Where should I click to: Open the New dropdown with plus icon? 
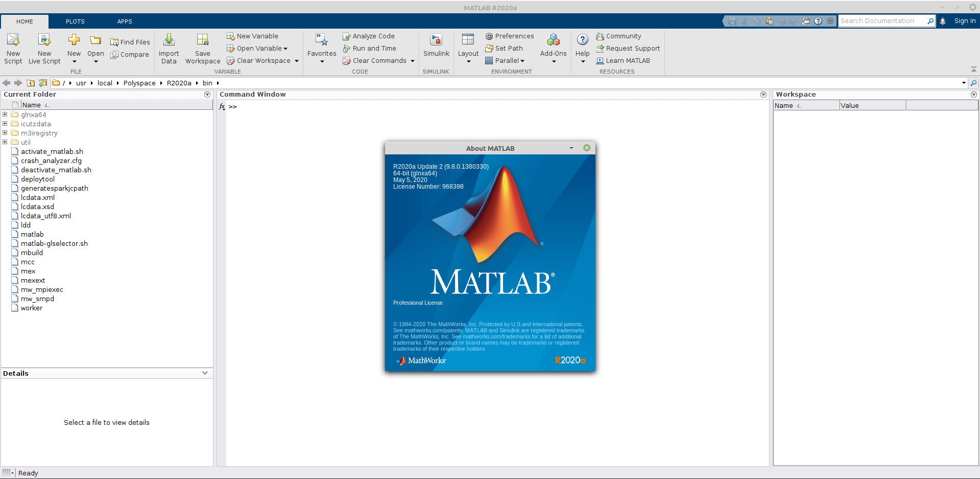coord(74,49)
